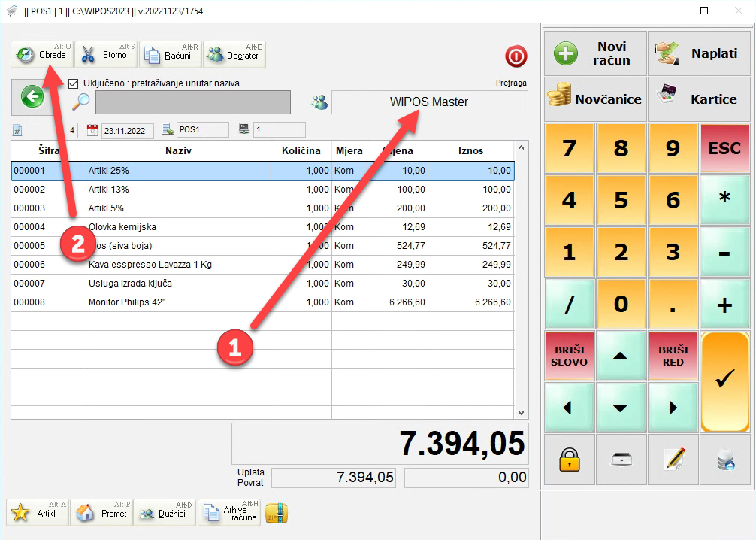Open the Storno toolbar button
The image size is (756, 540).
click(x=105, y=55)
